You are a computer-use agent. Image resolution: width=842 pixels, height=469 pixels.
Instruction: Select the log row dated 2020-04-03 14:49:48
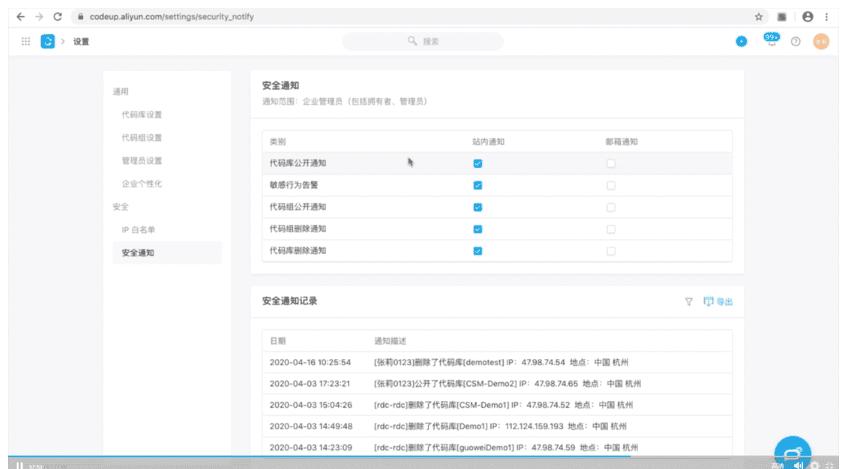click(x=497, y=426)
